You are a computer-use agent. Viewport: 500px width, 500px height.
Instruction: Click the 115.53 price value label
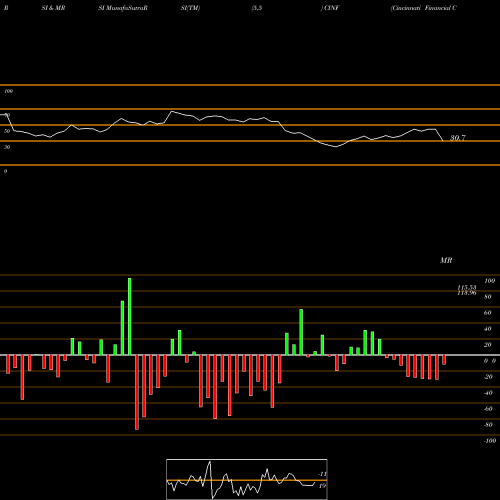click(x=467, y=287)
